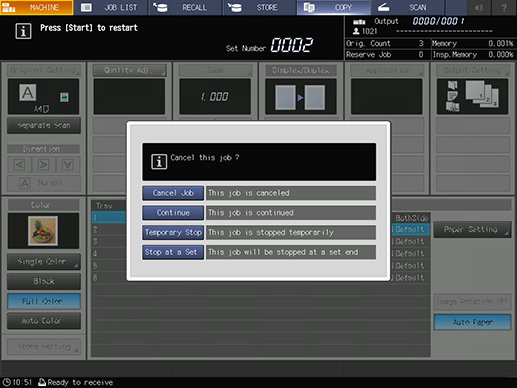Open help with the question mark icon
The height and width of the screenshot is (388, 517).
504,7
